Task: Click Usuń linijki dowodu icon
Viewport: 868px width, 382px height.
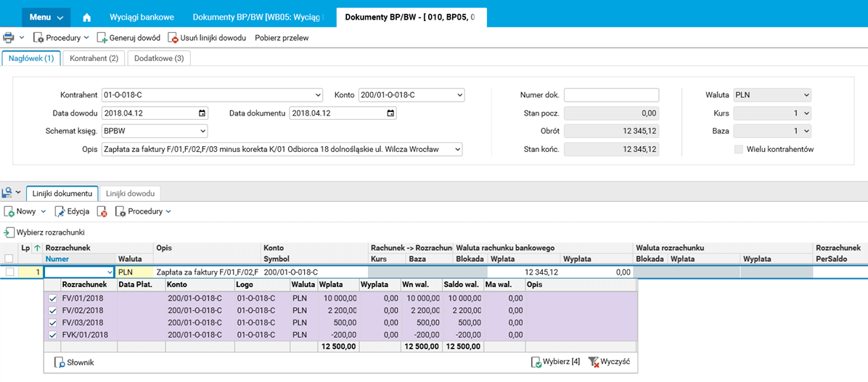Action: click(x=173, y=38)
